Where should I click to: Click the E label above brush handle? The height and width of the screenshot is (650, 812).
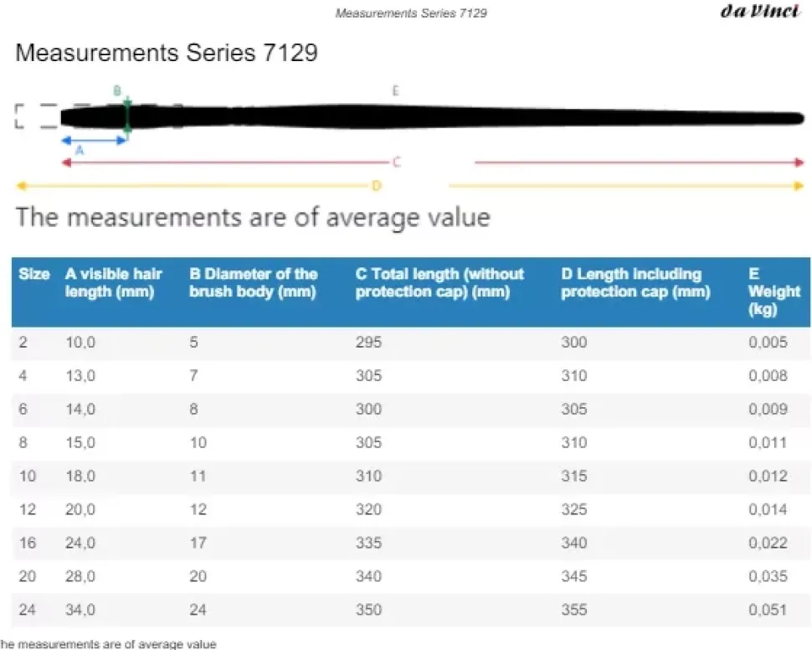395,90
